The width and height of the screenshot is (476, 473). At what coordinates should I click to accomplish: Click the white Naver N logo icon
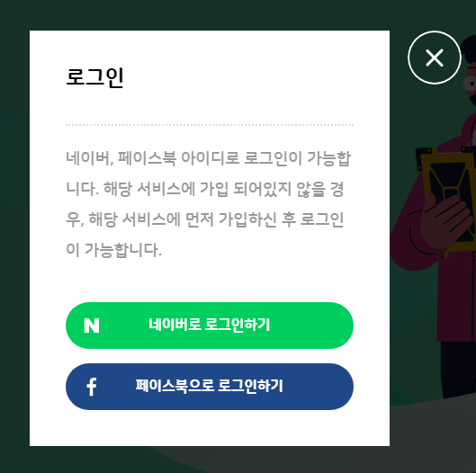[x=92, y=326]
